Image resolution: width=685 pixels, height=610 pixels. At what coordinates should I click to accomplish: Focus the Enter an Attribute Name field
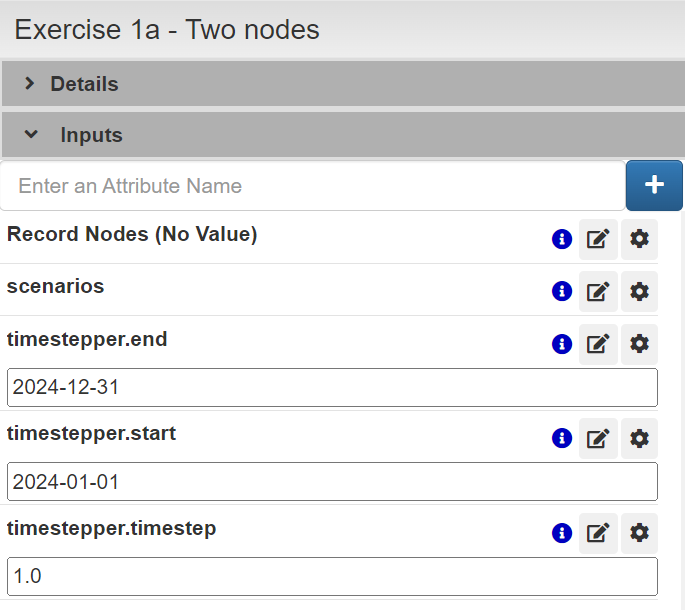coord(313,186)
